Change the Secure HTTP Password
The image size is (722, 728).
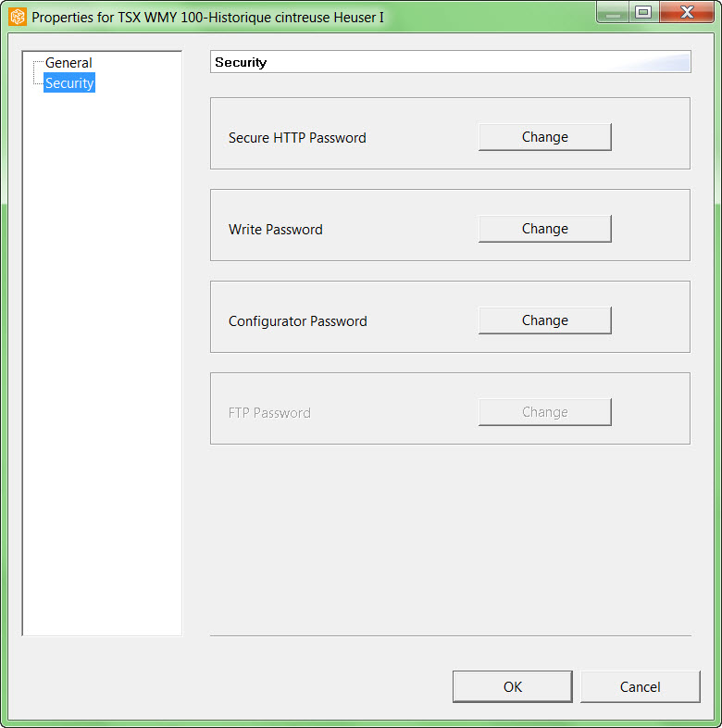(545, 137)
